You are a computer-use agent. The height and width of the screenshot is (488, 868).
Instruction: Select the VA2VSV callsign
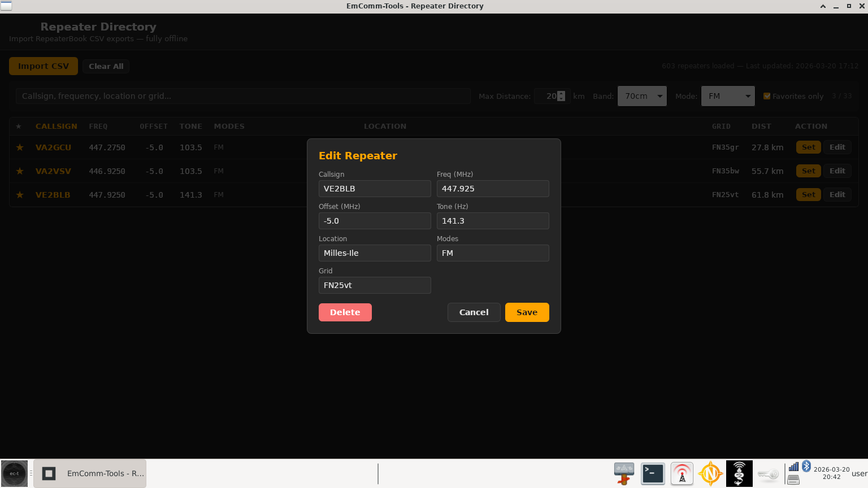coord(53,171)
